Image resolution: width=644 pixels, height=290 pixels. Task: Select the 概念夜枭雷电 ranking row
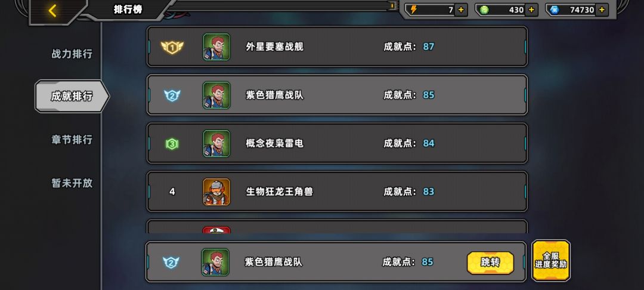337,143
